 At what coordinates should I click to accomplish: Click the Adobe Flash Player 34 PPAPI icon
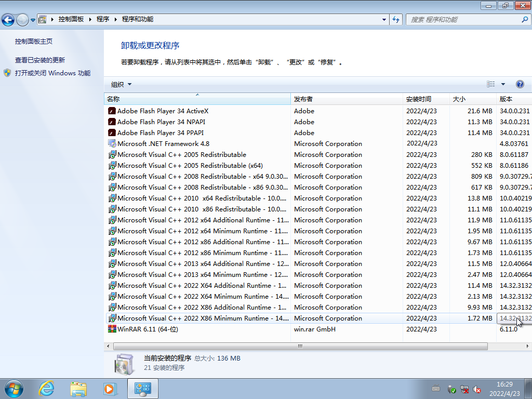coord(112,132)
